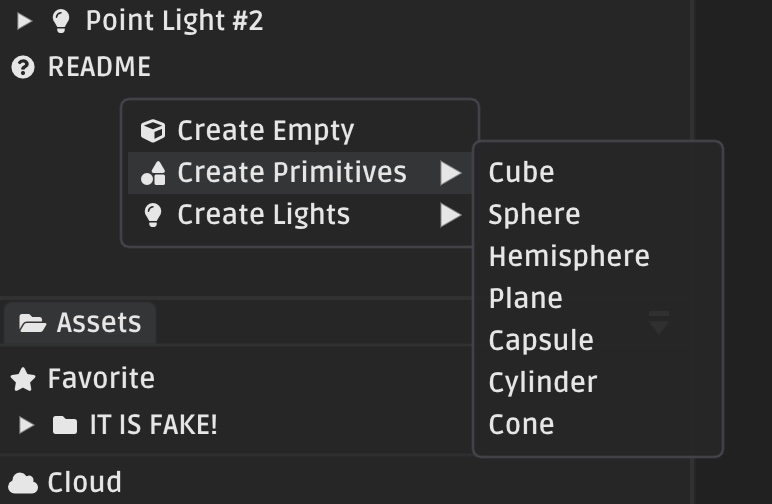Expand the IT IS FAKE! folder

point(26,425)
